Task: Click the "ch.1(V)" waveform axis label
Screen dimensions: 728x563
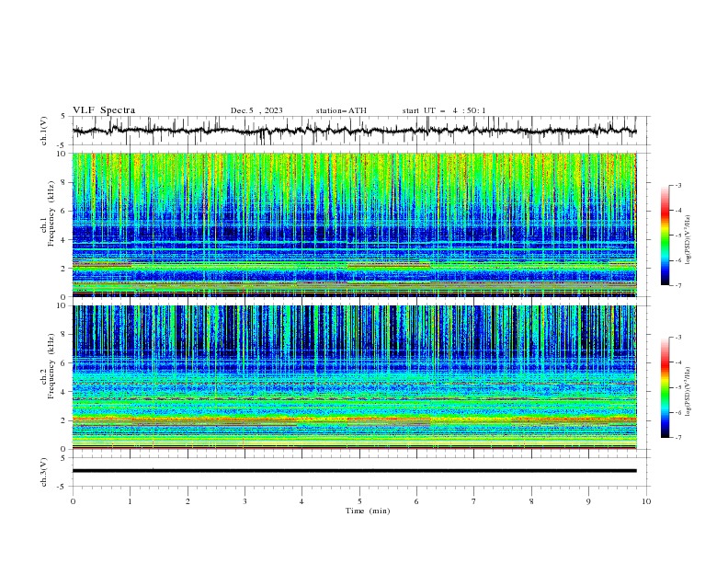Action: (x=44, y=131)
